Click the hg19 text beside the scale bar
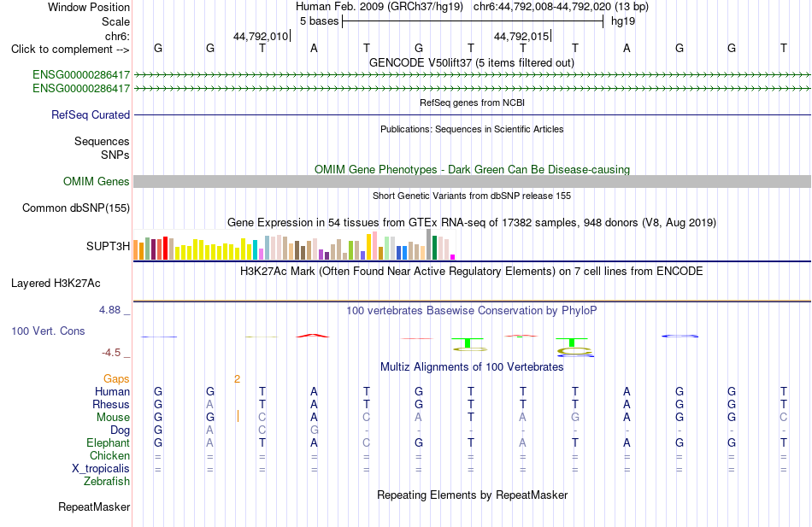Image resolution: width=812 pixels, height=527 pixels. click(623, 21)
